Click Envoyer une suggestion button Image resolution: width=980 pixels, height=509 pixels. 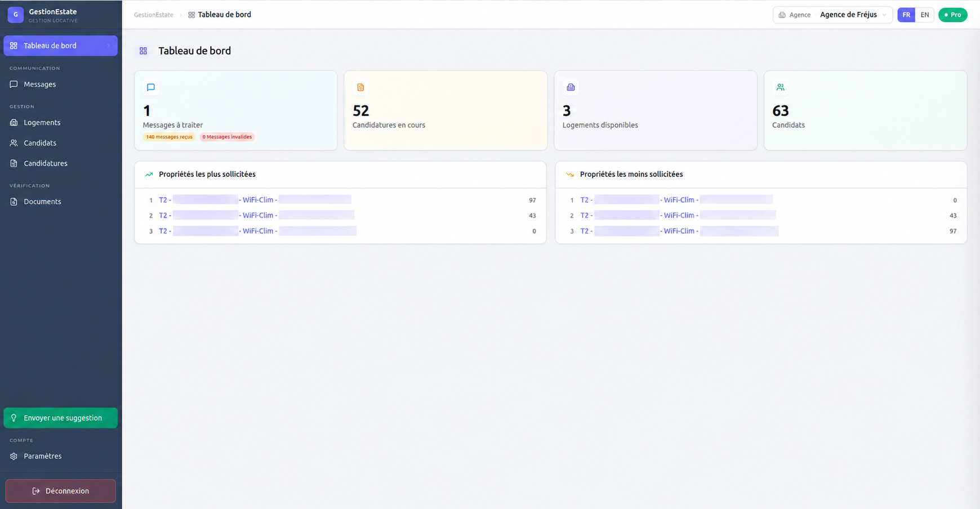click(x=60, y=418)
